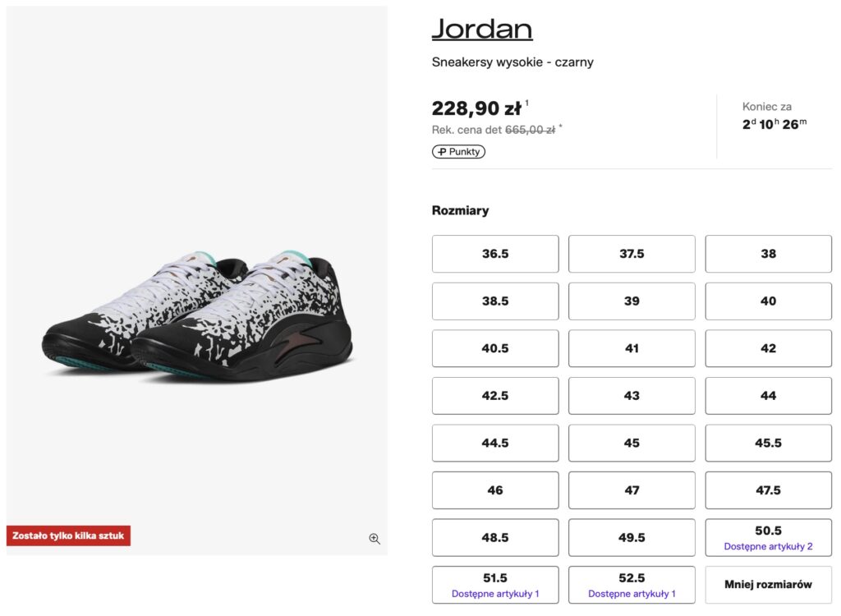Choose size 48.5

click(495, 538)
